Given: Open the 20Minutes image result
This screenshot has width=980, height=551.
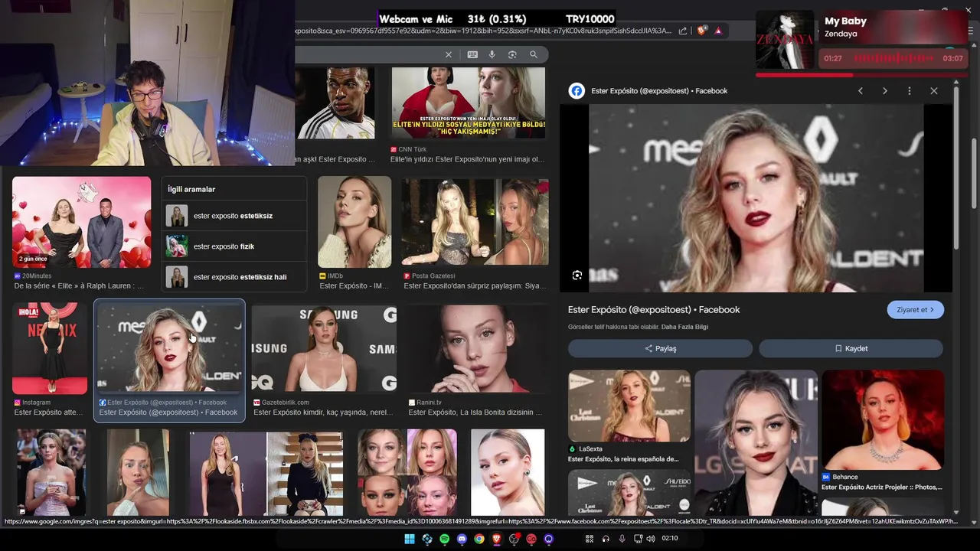Looking at the screenshot, I should click(82, 222).
